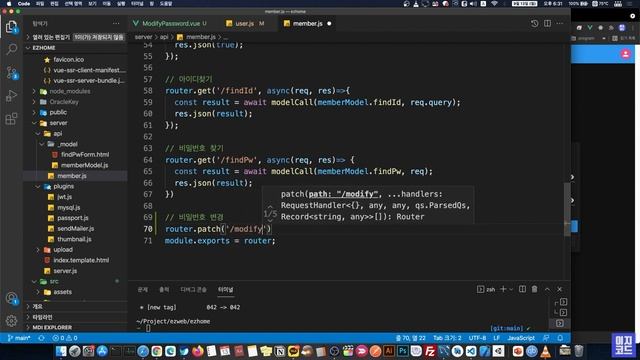The image size is (640, 360).
Task: Open sendMailer.js file
Action: click(x=75, y=229)
